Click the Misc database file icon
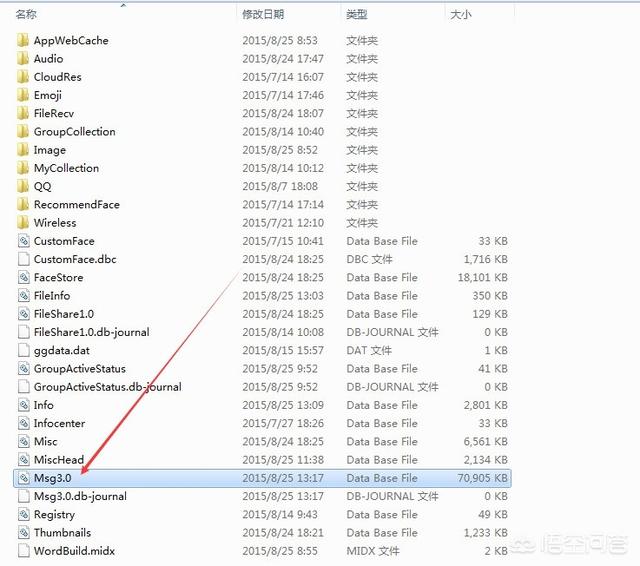The height and width of the screenshot is (566, 640). coord(24,442)
